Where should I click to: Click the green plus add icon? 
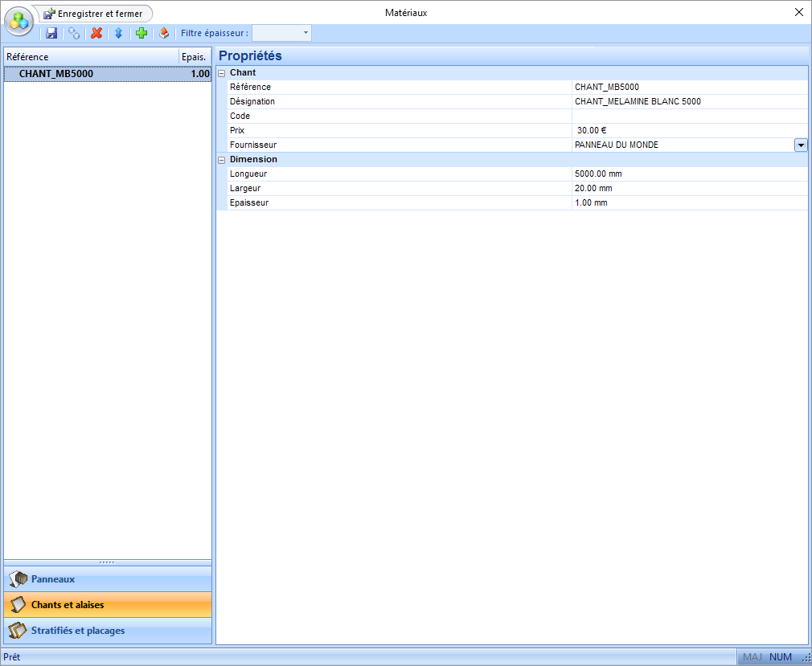click(141, 33)
